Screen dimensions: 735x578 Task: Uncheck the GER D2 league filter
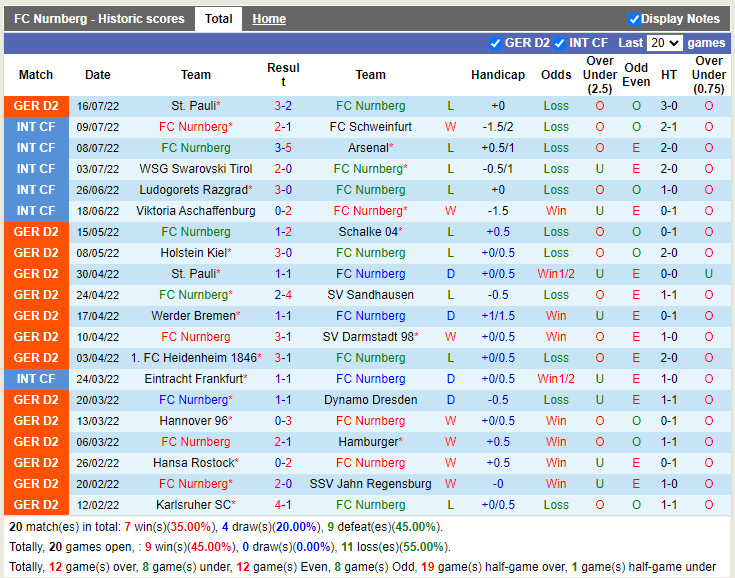[495, 43]
